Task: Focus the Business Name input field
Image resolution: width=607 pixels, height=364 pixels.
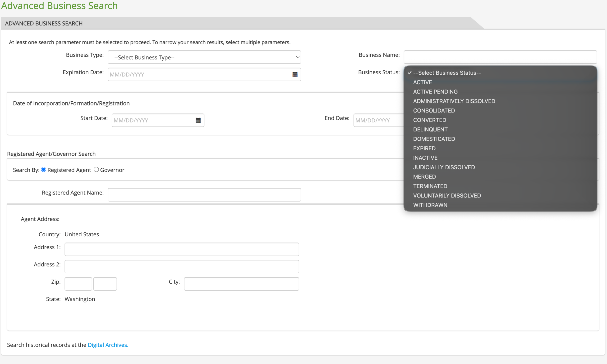Action: point(500,57)
